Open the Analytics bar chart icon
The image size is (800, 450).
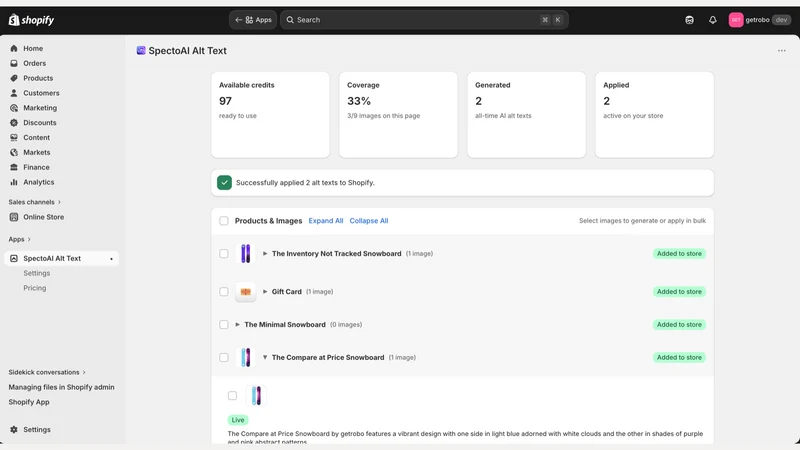click(x=14, y=182)
